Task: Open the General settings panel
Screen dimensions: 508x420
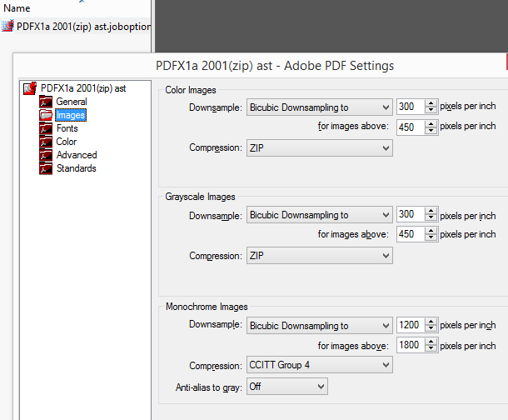Action: pos(72,102)
